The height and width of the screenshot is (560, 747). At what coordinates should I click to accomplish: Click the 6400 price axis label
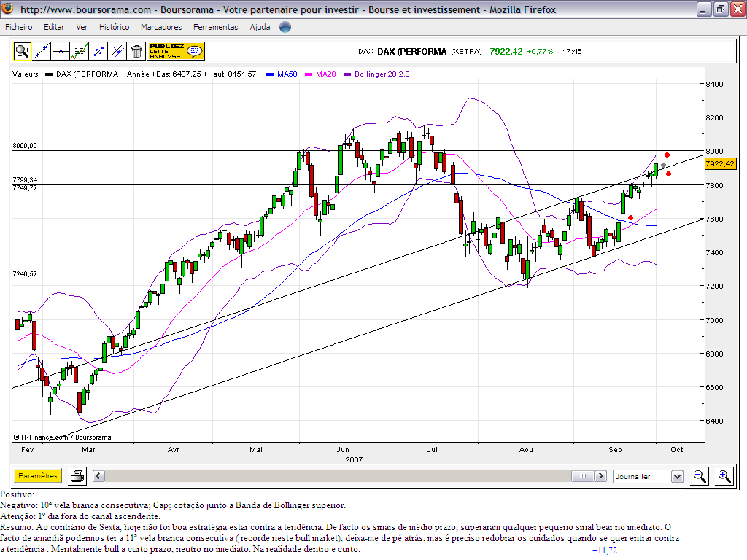[714, 421]
